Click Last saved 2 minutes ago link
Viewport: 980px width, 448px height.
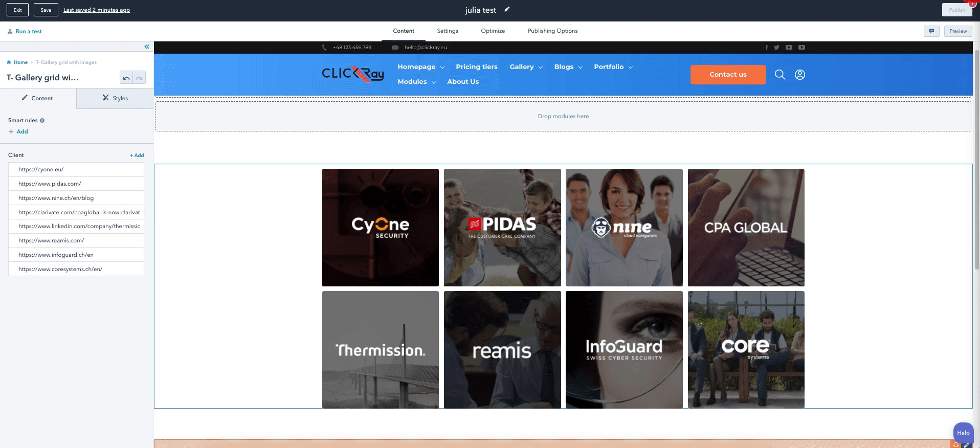tap(97, 10)
